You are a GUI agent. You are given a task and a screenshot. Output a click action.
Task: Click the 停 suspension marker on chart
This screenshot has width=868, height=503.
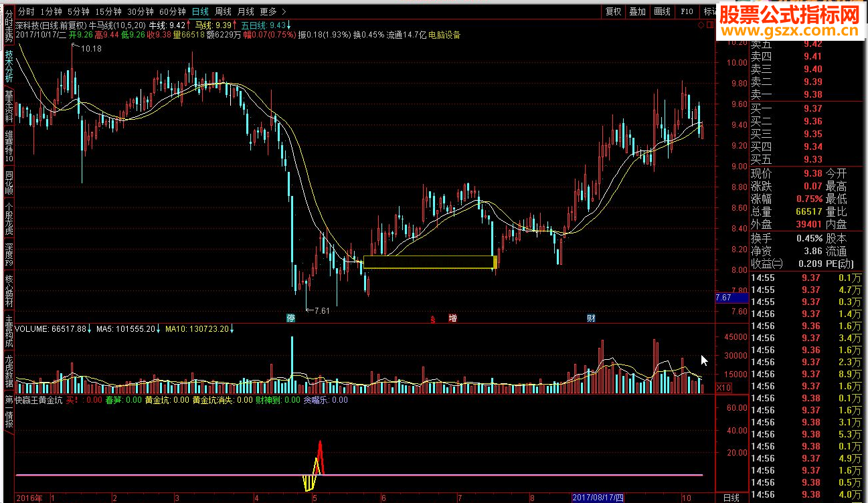(x=290, y=318)
